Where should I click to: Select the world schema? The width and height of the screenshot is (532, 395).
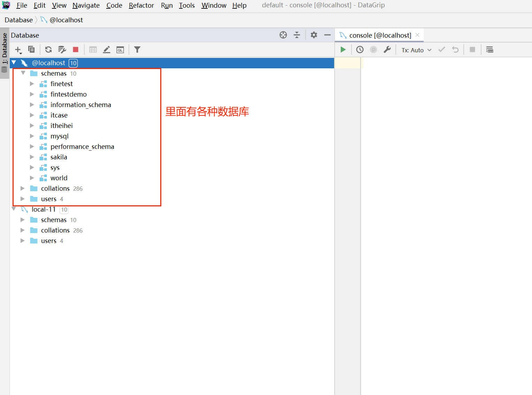(59, 178)
